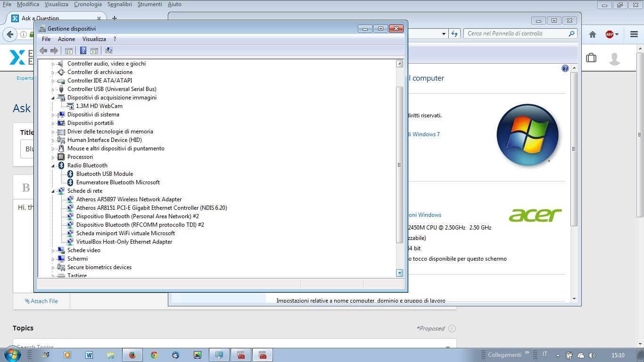644x362 pixels.
Task: Expand Controller di archiviazione node
Action: point(53,73)
